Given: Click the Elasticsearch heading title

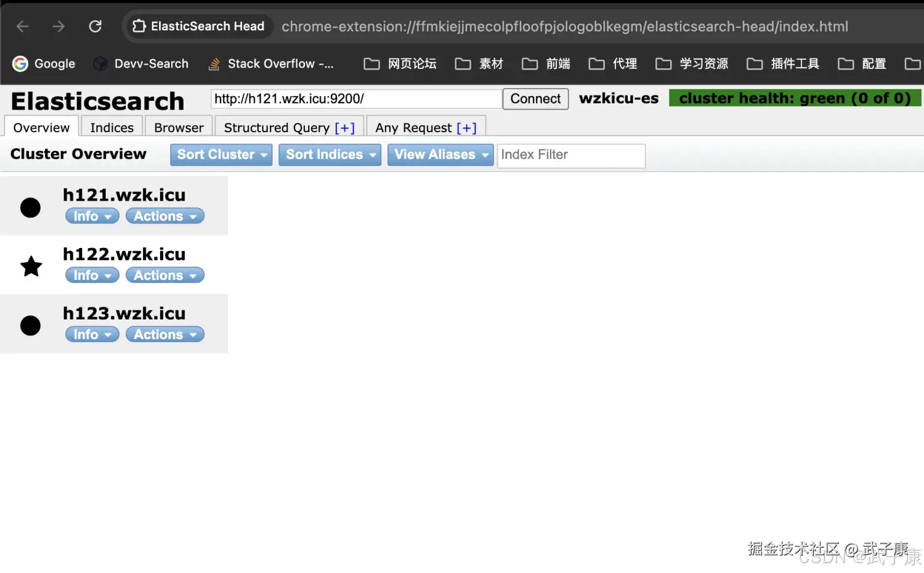Looking at the screenshot, I should (x=97, y=101).
